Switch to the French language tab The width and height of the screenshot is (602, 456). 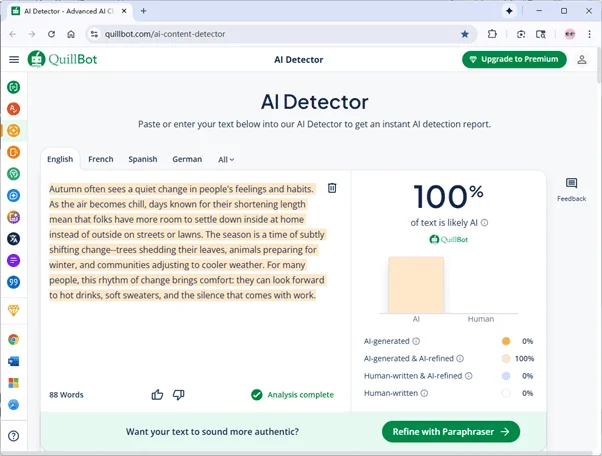point(101,159)
